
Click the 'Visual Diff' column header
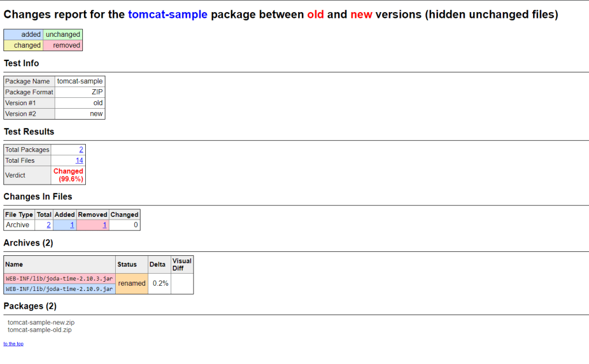pos(182,265)
